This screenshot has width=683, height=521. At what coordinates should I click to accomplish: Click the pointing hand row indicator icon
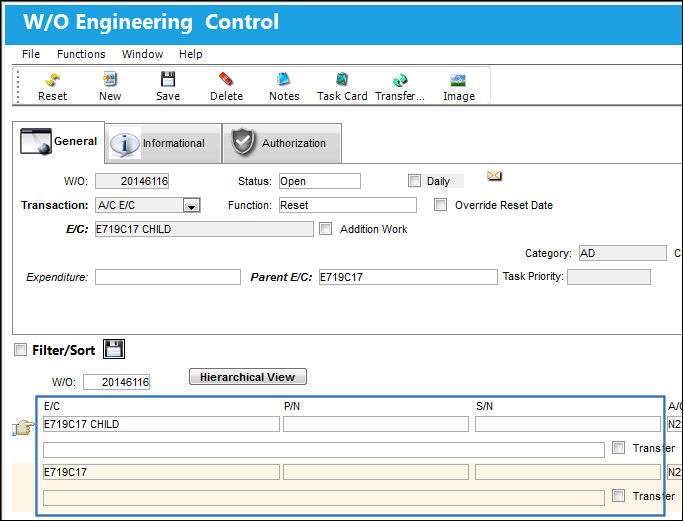click(x=23, y=427)
